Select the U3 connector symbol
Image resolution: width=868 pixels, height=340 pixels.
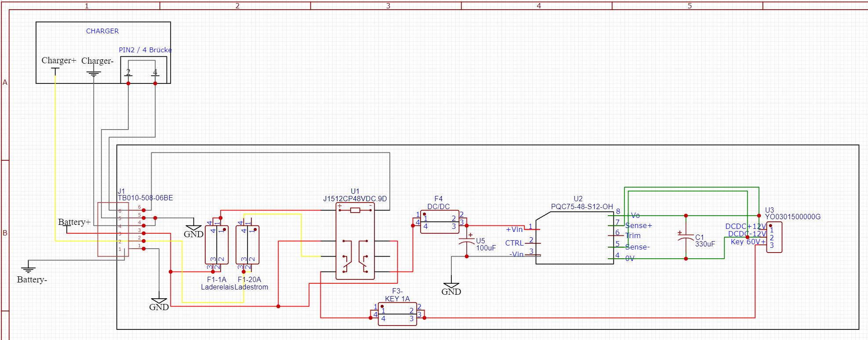774,237
